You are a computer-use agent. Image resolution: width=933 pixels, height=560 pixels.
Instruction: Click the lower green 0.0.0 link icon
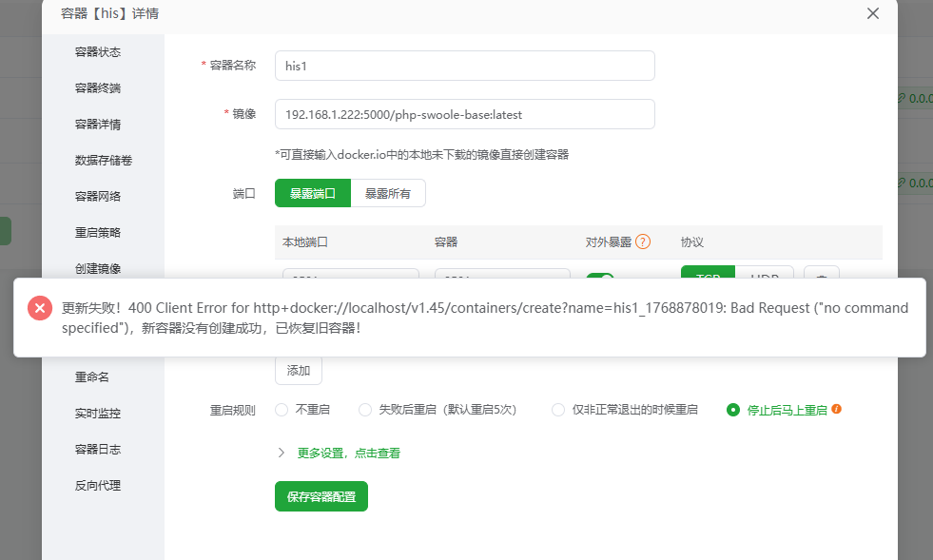(902, 183)
